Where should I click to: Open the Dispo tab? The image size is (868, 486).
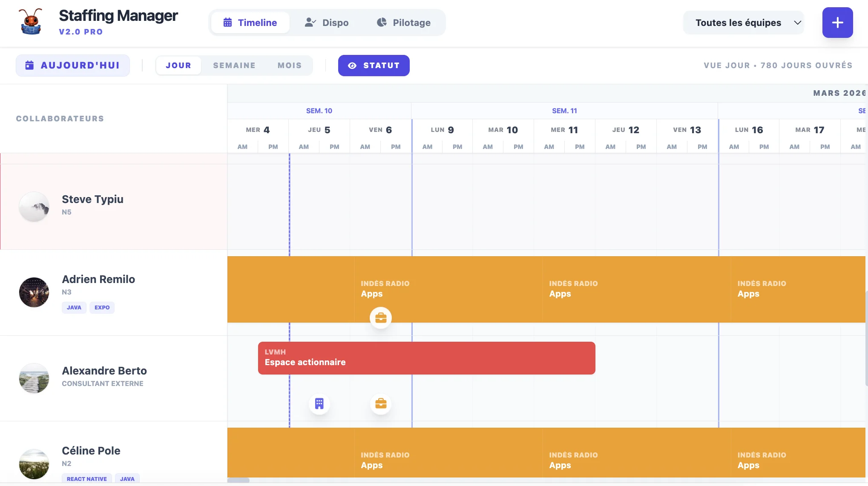tap(327, 23)
